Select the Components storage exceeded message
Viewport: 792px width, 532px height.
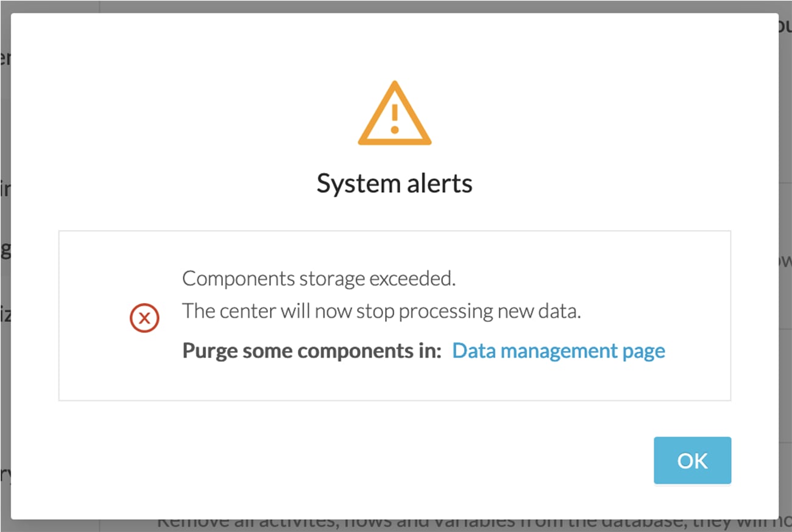click(319, 278)
